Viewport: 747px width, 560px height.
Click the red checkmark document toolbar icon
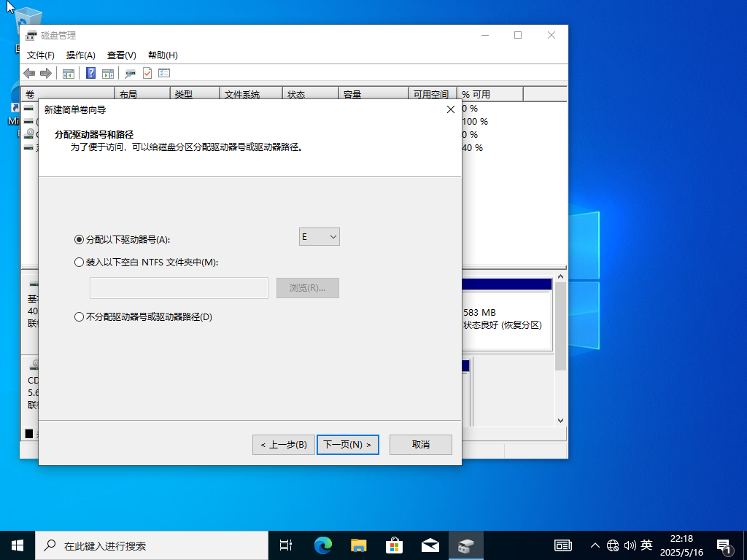pos(147,73)
